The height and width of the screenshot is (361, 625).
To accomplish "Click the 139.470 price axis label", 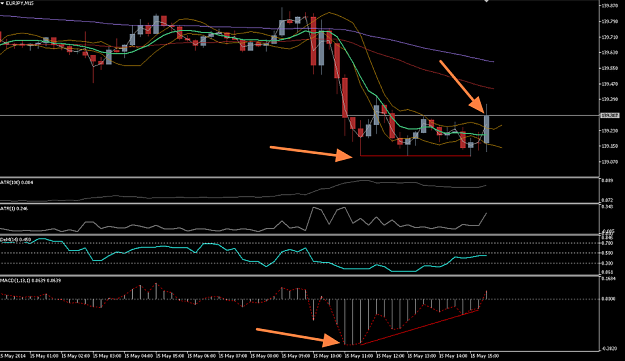I will click(610, 84).
